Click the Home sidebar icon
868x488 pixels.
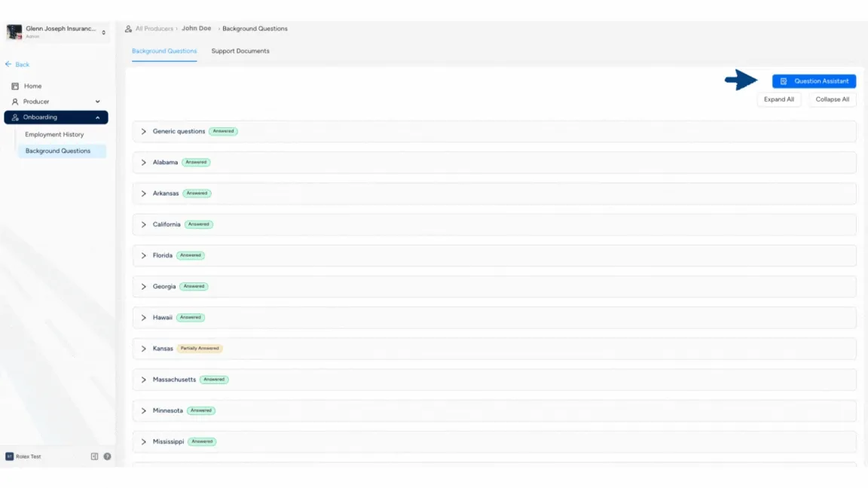pos(15,87)
